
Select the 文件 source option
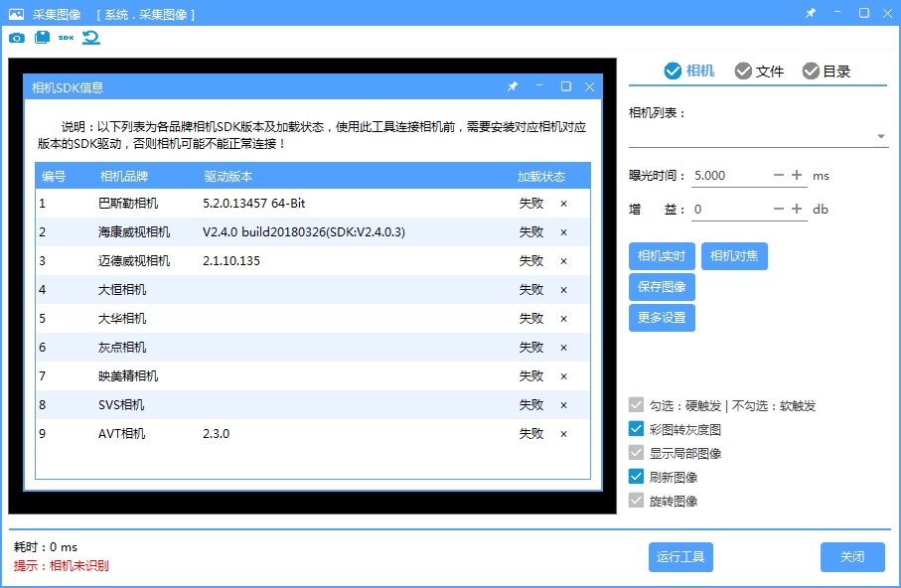[759, 71]
